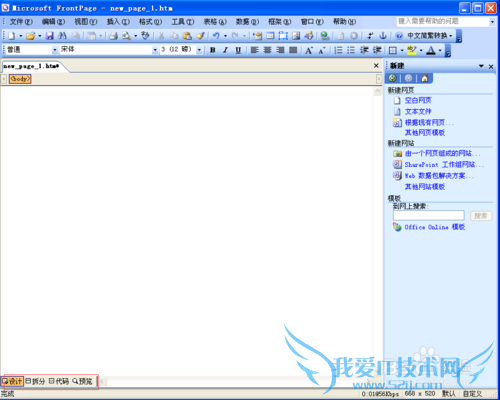This screenshot has width=500, height=400.
Task: Click the Insert Hyperlink globe icon
Action: (325, 36)
